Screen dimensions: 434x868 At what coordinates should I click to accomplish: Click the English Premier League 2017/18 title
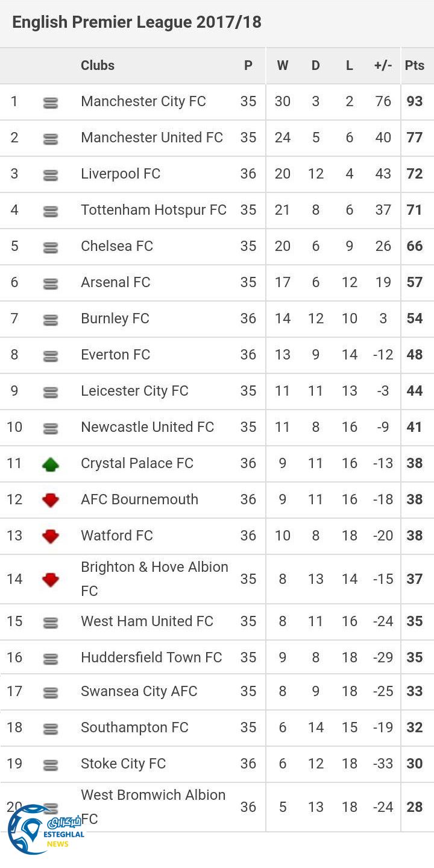[x=137, y=23]
